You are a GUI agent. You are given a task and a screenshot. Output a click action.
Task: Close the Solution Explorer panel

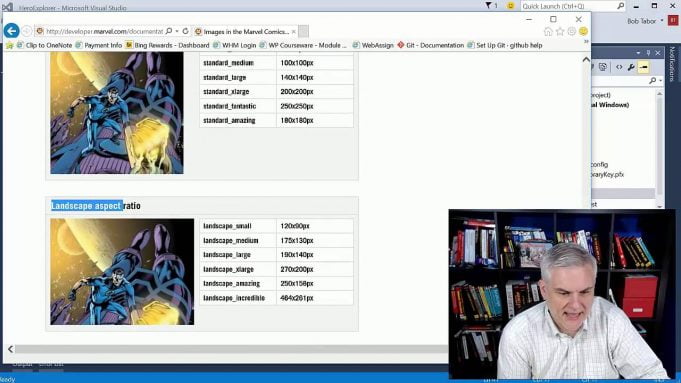pyautogui.click(x=658, y=53)
